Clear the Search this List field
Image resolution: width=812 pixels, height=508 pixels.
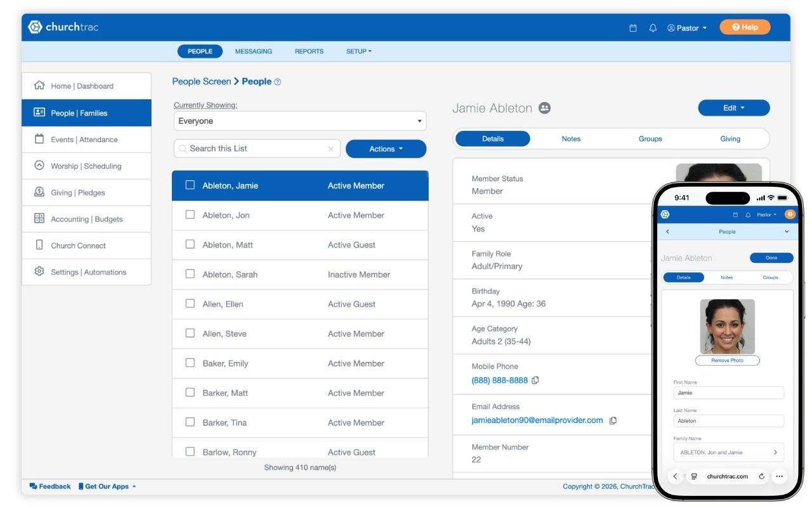coord(331,149)
